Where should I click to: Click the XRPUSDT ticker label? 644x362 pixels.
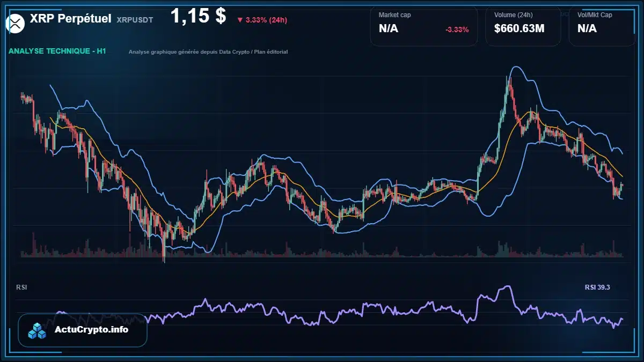pos(135,20)
